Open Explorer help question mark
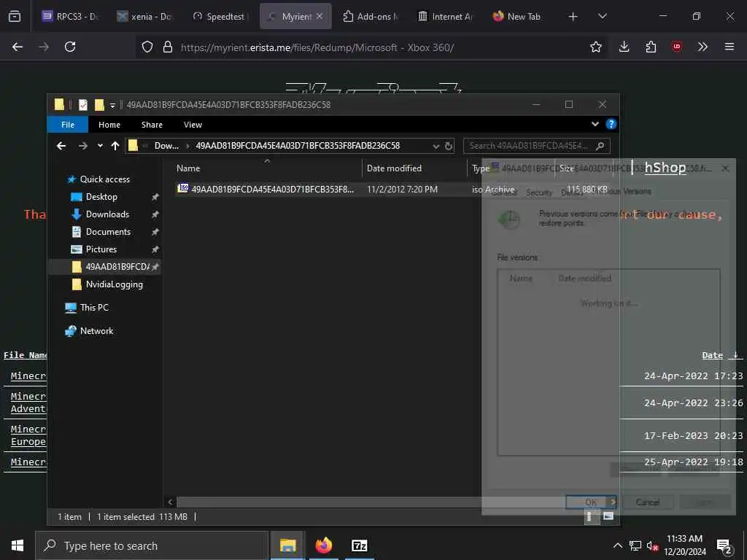The width and height of the screenshot is (747, 560). [611, 124]
